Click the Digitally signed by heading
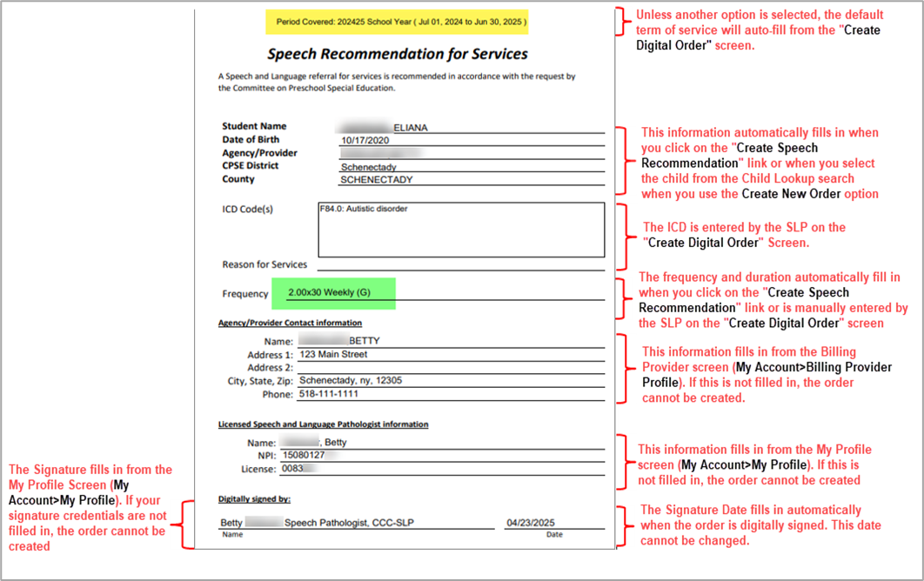924x581 pixels. (x=254, y=499)
